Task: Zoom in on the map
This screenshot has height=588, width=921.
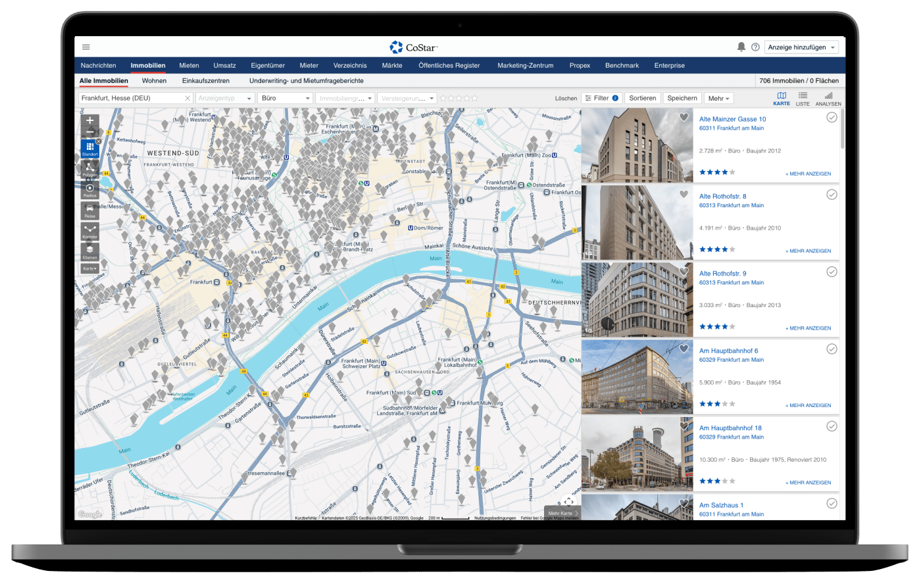Action: click(90, 121)
